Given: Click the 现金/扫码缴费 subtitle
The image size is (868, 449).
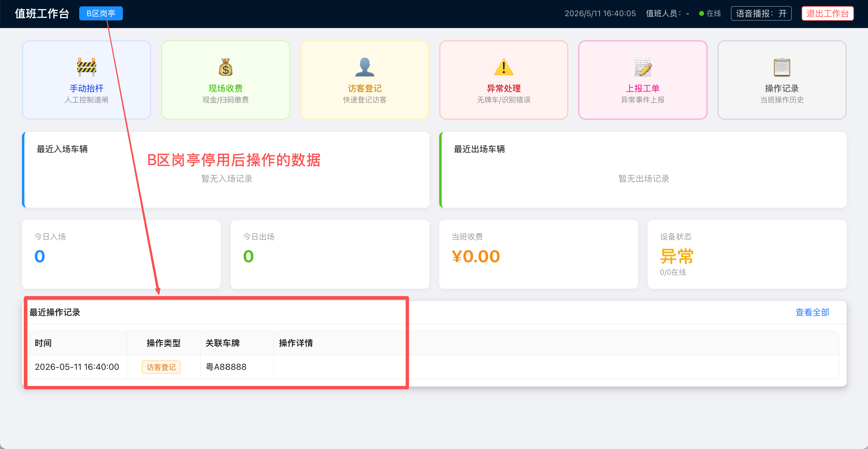Looking at the screenshot, I should tap(226, 100).
